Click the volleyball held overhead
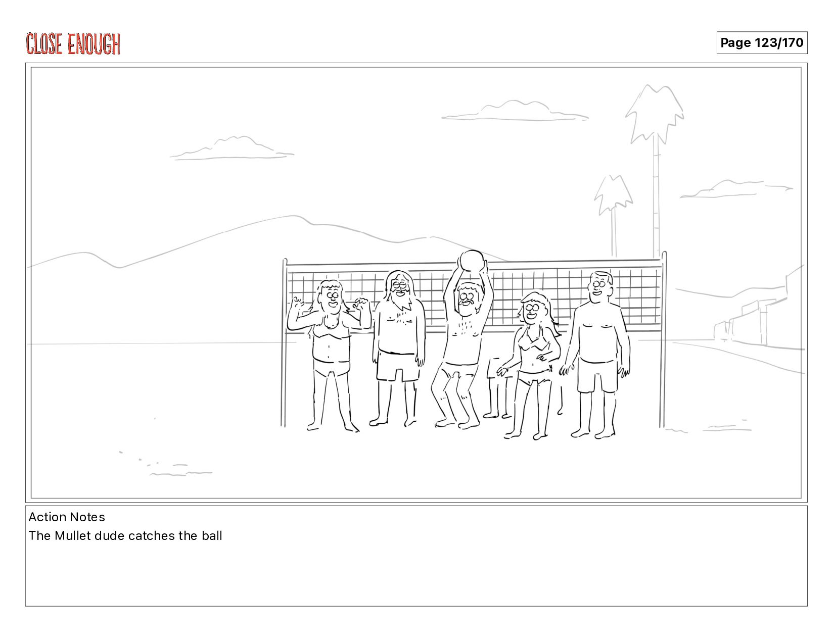Screen dimensions: 834x644 472,261
